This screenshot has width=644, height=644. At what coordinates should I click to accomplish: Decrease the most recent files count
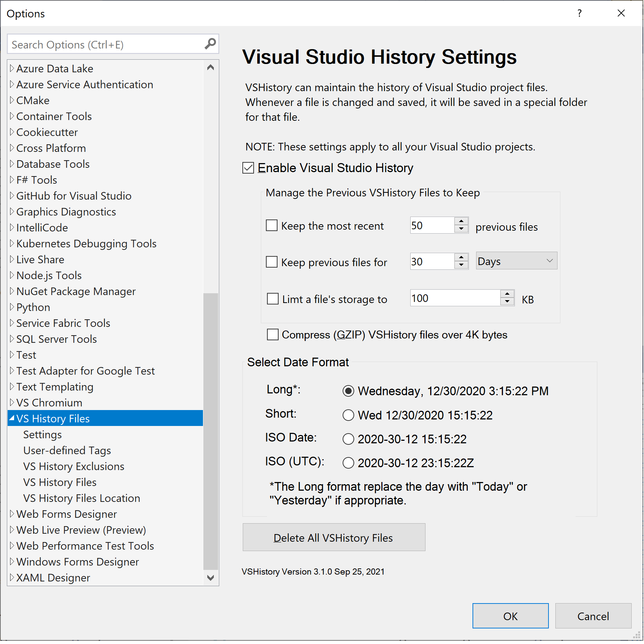coord(461,229)
